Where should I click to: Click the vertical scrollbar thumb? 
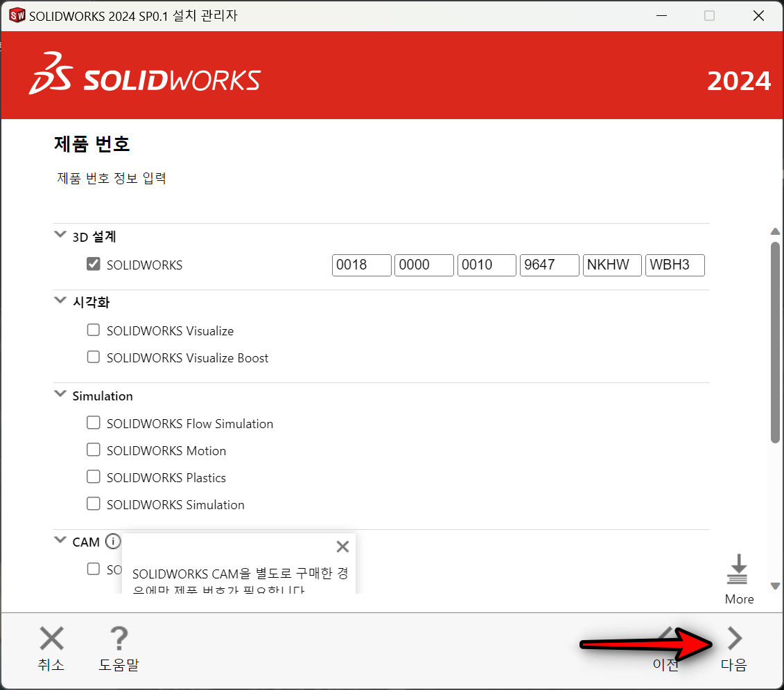(x=775, y=342)
